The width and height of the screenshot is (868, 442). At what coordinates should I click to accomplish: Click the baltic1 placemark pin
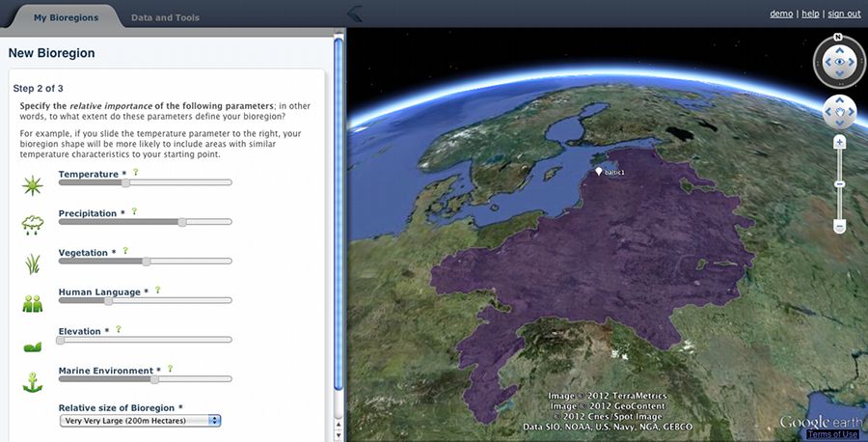pyautogui.click(x=598, y=171)
